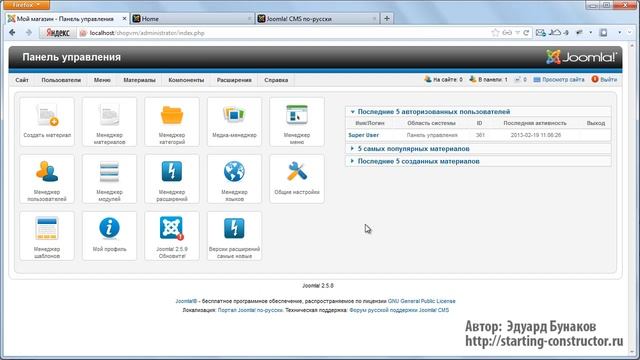Open the Создать материал icon
Image resolution: width=640 pixels, height=360 pixels.
click(x=47, y=122)
